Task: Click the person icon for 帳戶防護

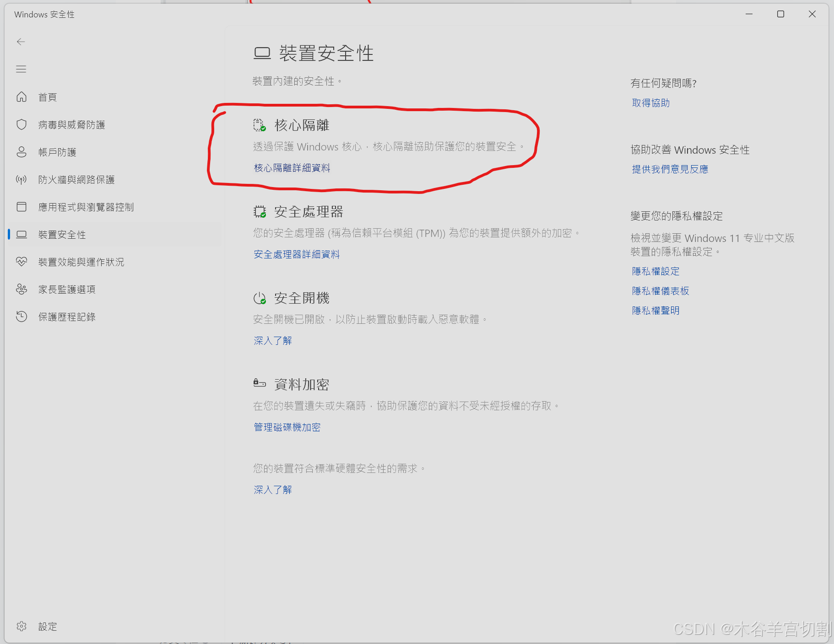Action: click(22, 152)
